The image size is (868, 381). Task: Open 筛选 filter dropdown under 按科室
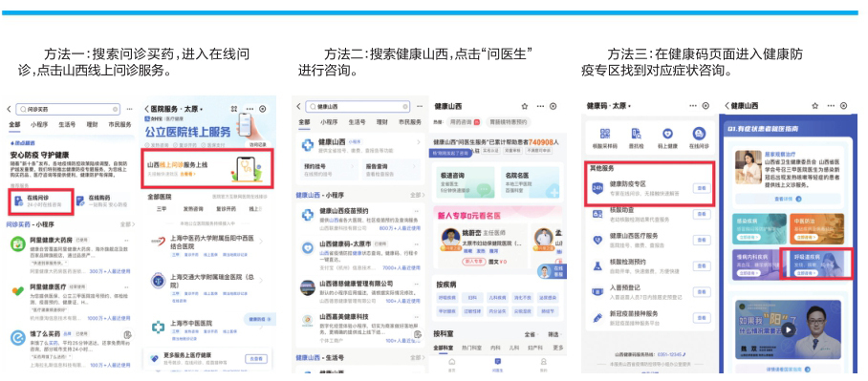pos(554,334)
